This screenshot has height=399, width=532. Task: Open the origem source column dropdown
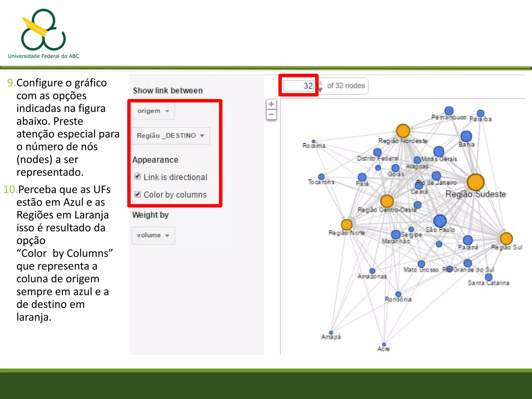click(x=153, y=111)
